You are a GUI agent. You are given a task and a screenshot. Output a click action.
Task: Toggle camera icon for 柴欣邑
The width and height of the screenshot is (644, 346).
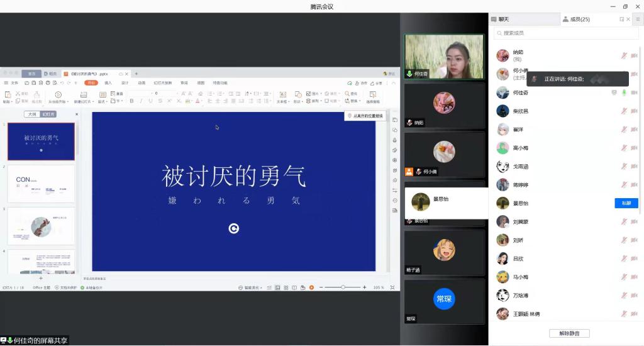tap(634, 111)
